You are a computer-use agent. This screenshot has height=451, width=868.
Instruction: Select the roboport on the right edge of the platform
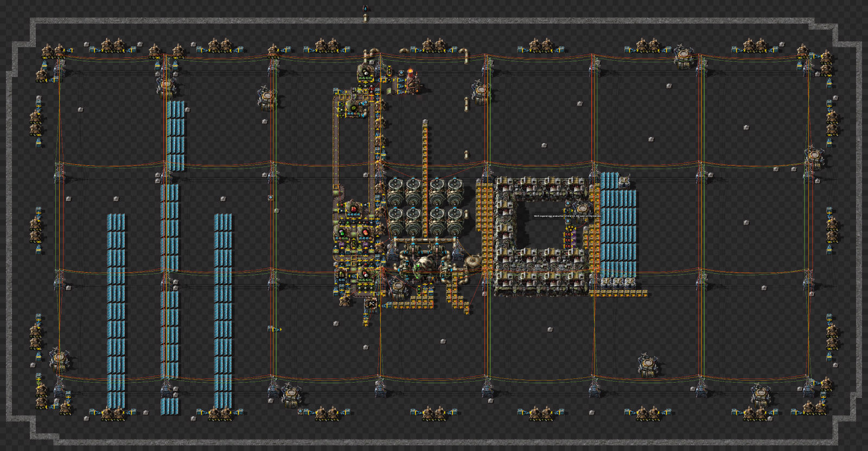point(815,157)
